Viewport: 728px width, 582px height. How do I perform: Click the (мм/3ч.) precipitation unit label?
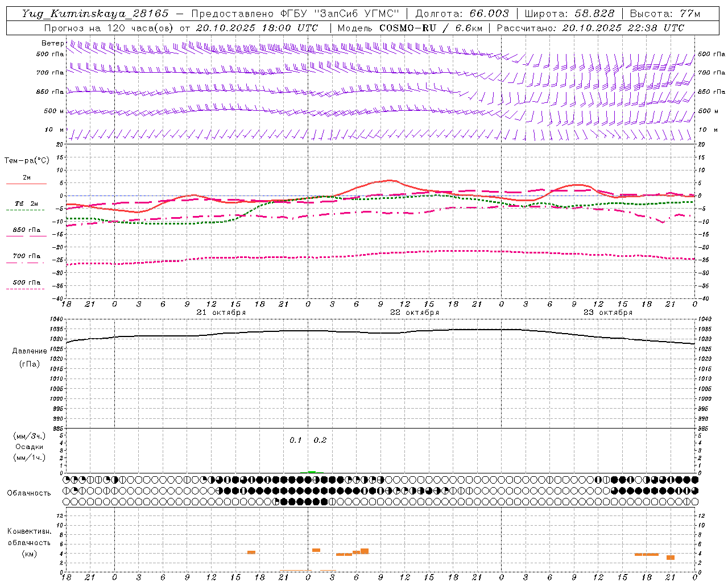pos(30,436)
